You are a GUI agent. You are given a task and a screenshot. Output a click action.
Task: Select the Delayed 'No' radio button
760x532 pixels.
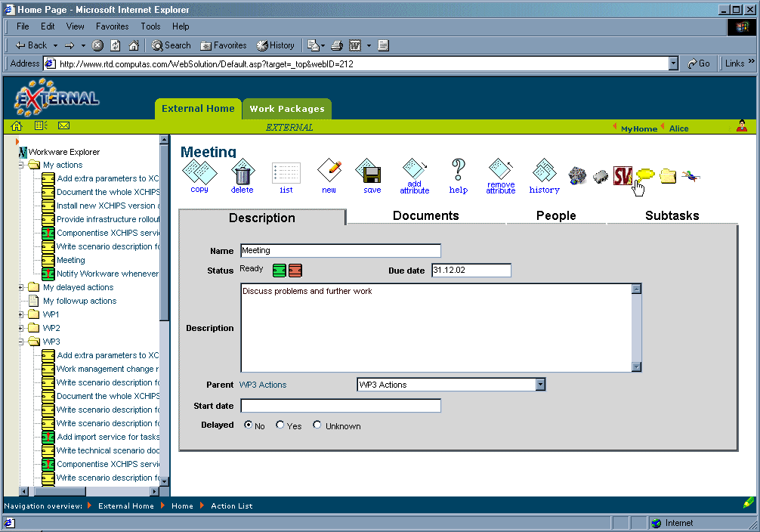248,425
